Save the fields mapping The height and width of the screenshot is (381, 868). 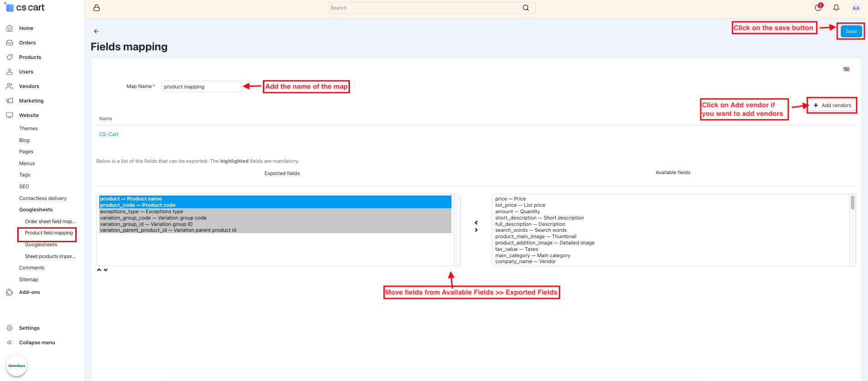(x=851, y=31)
